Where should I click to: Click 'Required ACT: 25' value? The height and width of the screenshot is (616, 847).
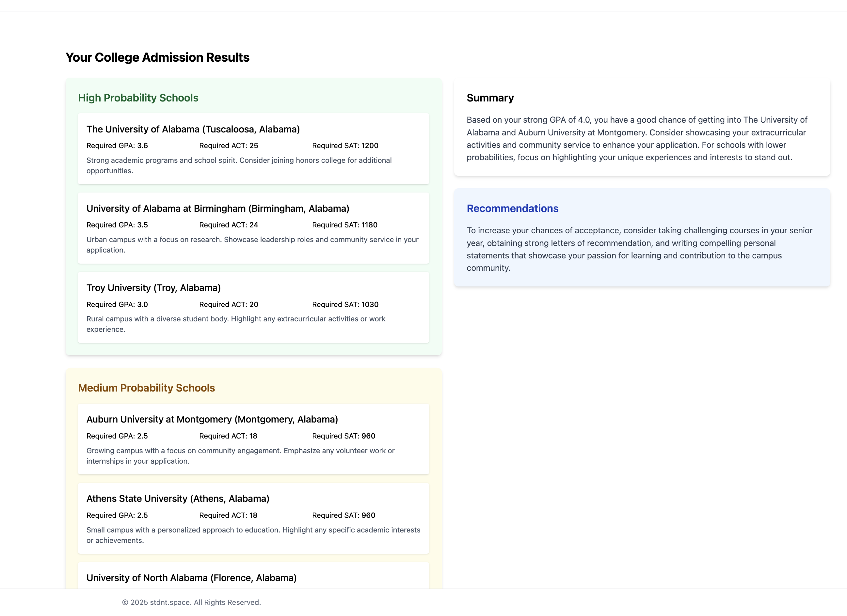point(229,146)
